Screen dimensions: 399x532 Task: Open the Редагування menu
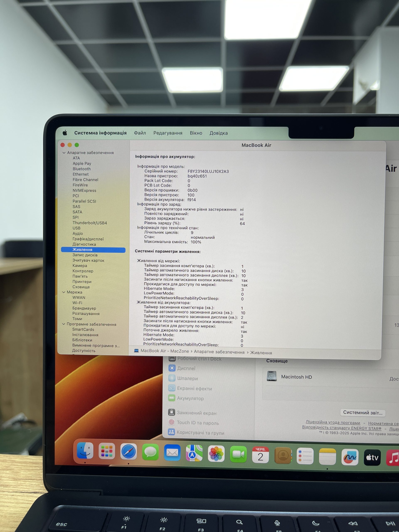point(168,133)
